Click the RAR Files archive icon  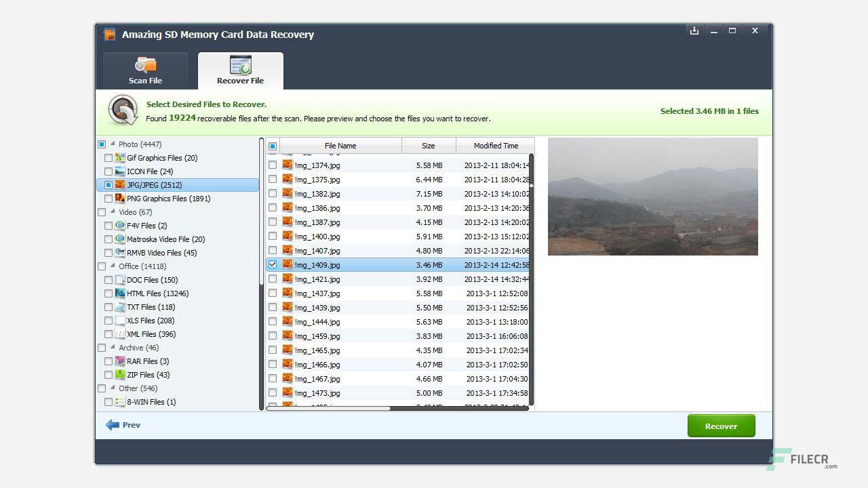point(120,361)
